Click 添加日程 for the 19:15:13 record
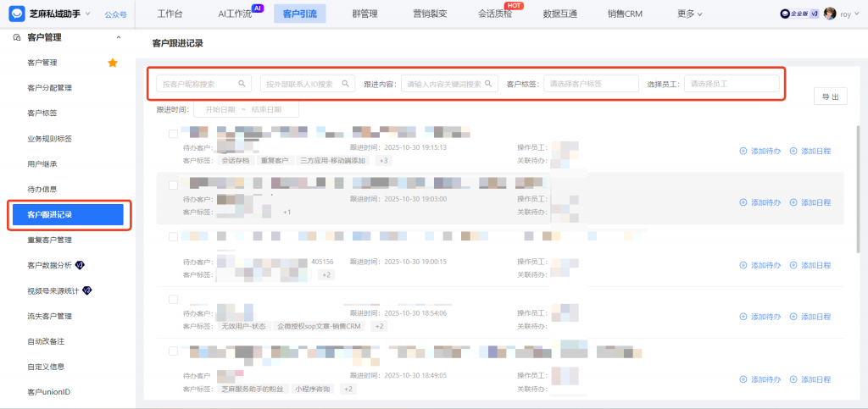 point(810,151)
